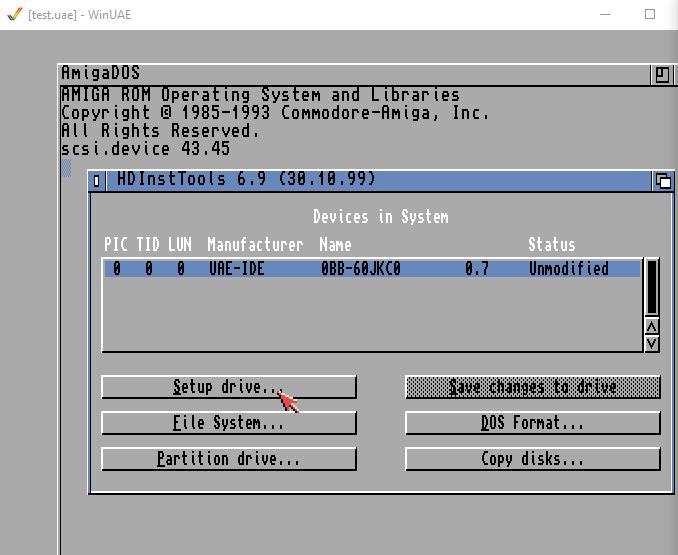This screenshot has height=555, width=678.
Task: Click the DOS Format button
Action: 533,423
